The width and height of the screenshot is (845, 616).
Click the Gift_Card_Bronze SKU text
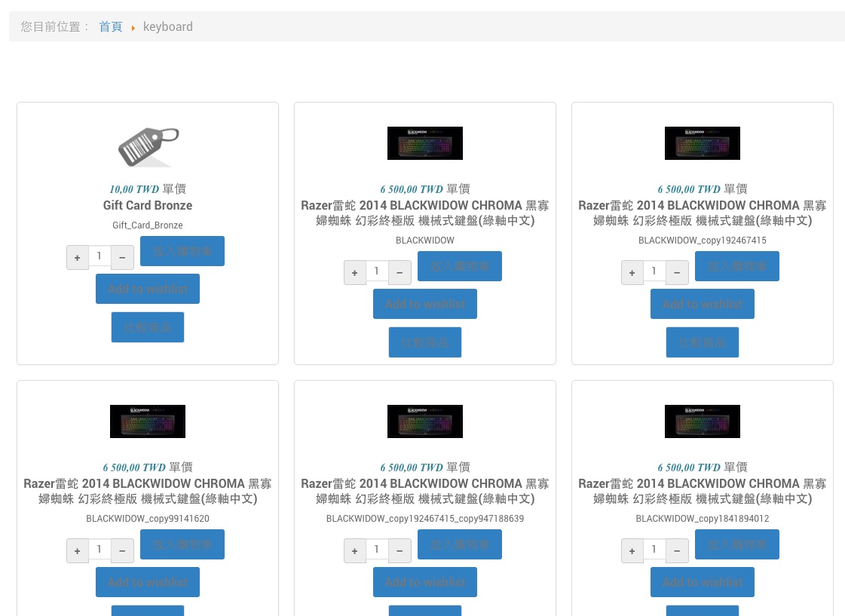coord(148,225)
